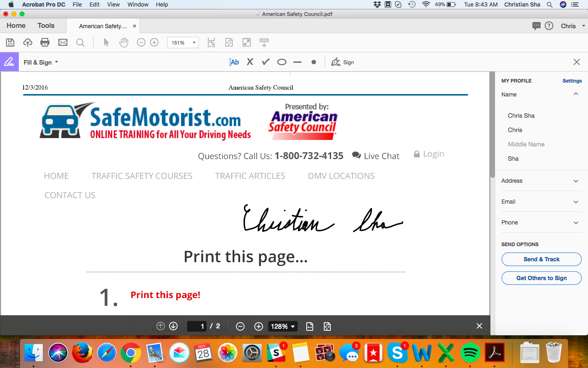Click the Sign pen tool

click(343, 62)
